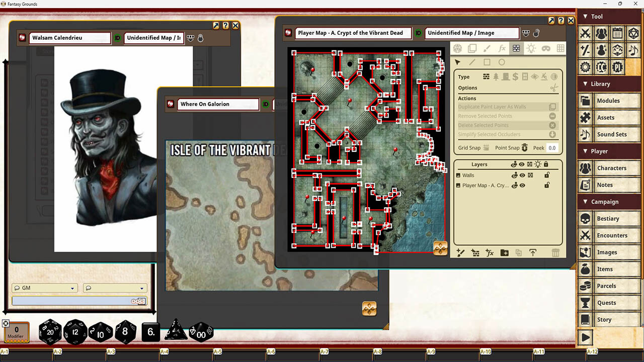Click the add folder layer icon
The width and height of the screenshot is (644, 362).
(504, 253)
